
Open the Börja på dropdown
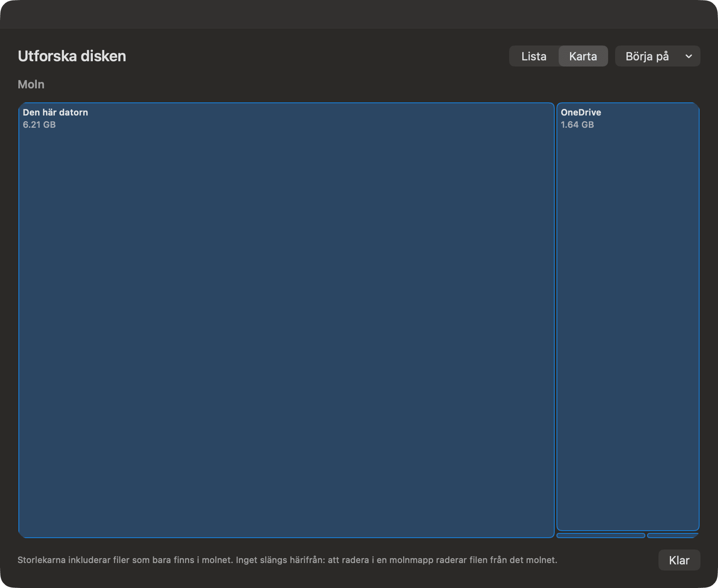point(658,56)
